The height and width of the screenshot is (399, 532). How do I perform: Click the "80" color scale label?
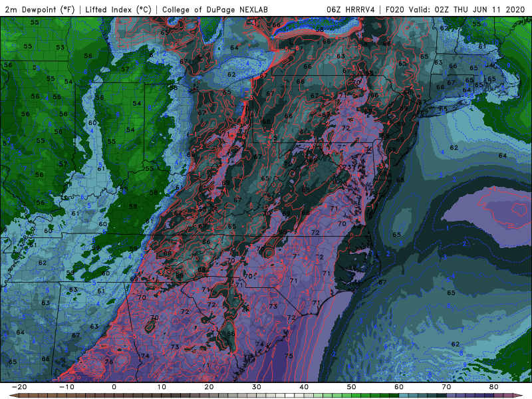(x=494, y=387)
